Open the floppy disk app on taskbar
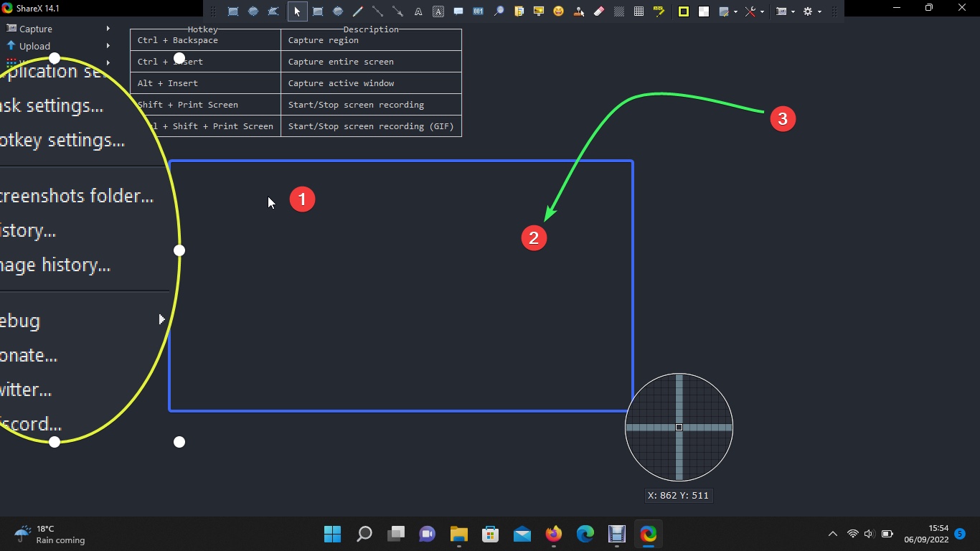Screen dimensions: 980x551 click(617, 534)
